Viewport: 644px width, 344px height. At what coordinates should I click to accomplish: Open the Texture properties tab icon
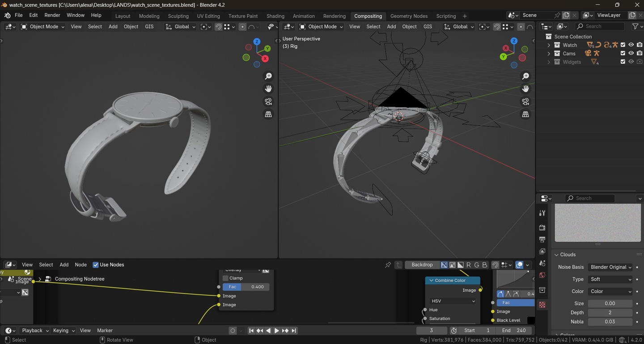(542, 305)
